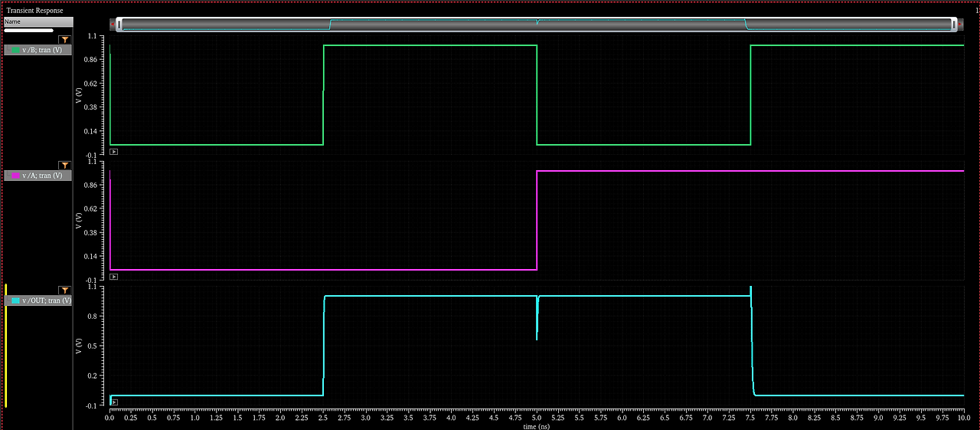Image resolution: width=980 pixels, height=430 pixels.
Task: Click the /OUT glitch at 5.0 ns
Action: tap(537, 318)
